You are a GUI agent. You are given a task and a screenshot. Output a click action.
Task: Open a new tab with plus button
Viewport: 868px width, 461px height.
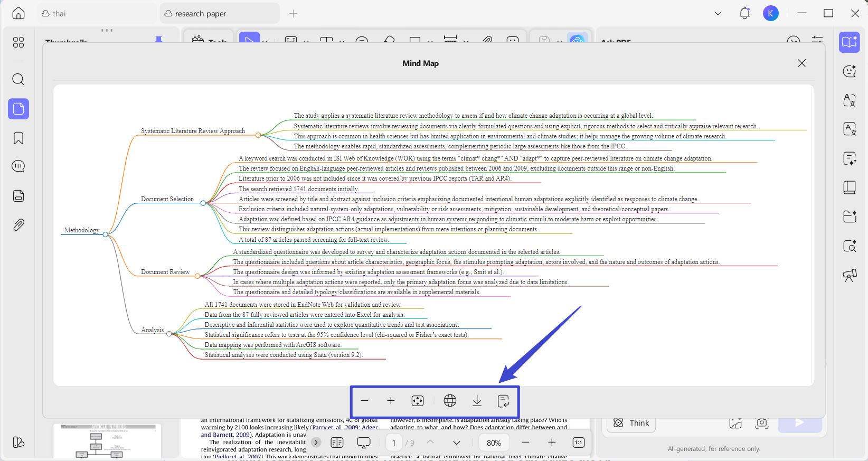point(294,14)
